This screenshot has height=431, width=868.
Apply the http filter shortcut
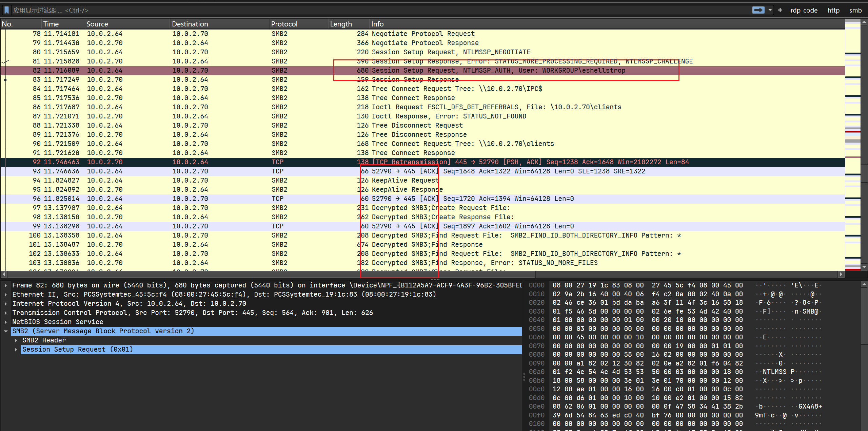click(x=833, y=10)
